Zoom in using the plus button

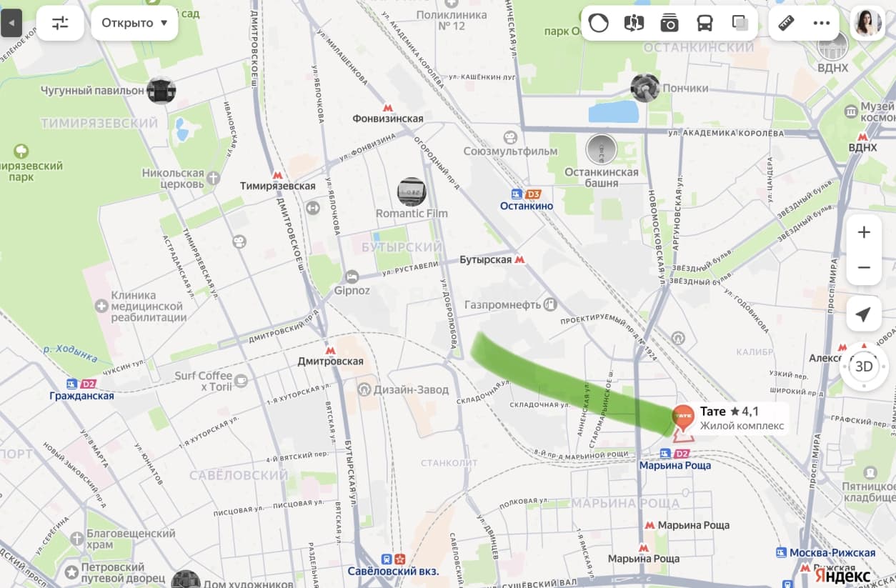point(864,232)
